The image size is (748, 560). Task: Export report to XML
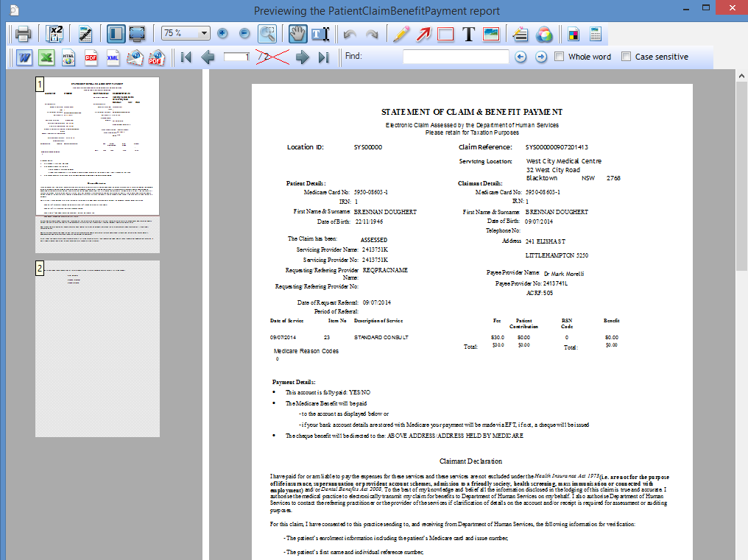point(113,57)
